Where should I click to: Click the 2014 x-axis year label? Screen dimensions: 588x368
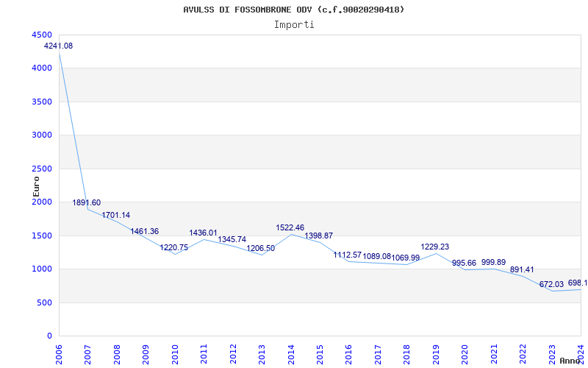[x=290, y=355]
